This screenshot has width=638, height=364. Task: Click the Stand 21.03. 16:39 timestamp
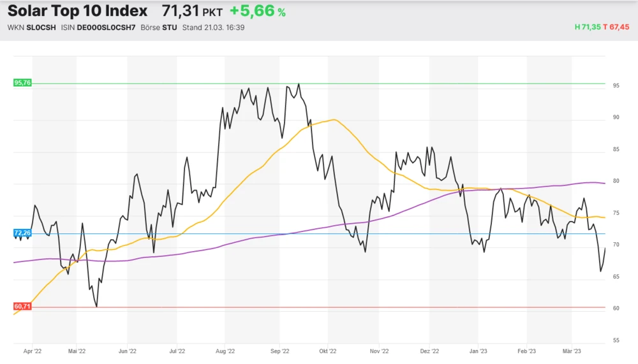pyautogui.click(x=213, y=27)
